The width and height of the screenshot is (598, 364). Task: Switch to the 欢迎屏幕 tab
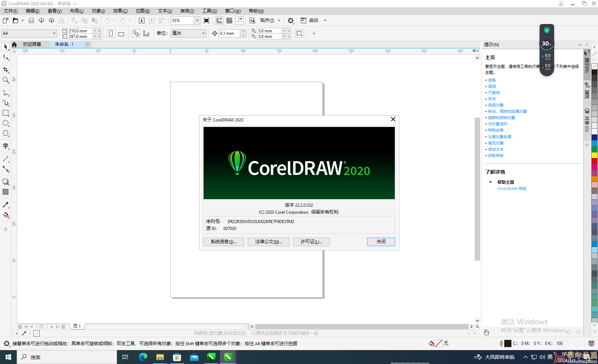(x=32, y=44)
